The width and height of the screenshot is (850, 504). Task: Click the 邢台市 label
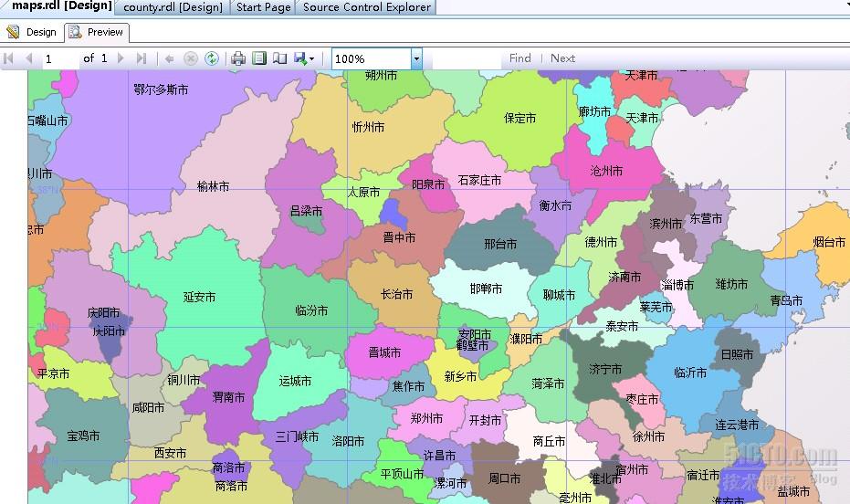coord(500,244)
